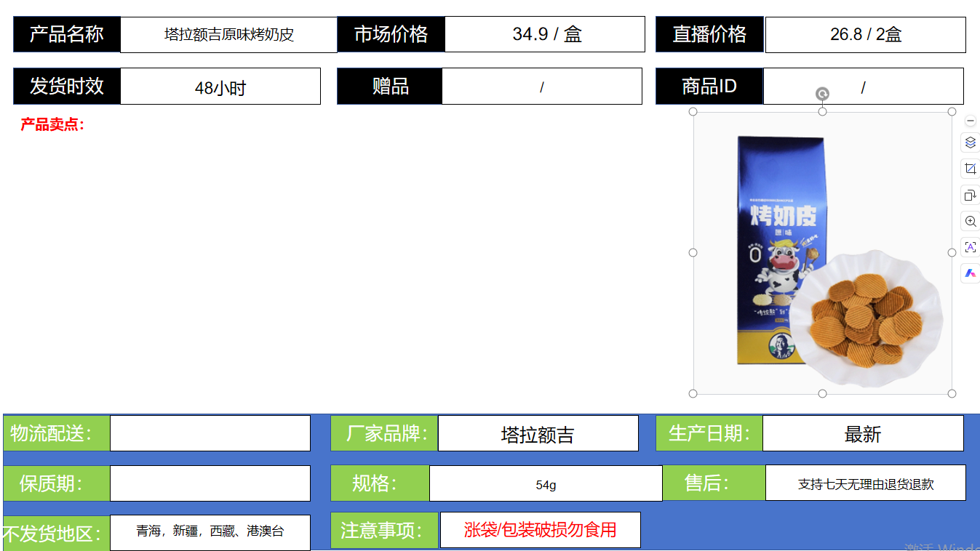Grab the rotation handle above the image
This screenshot has width=980, height=551.
coord(822,94)
